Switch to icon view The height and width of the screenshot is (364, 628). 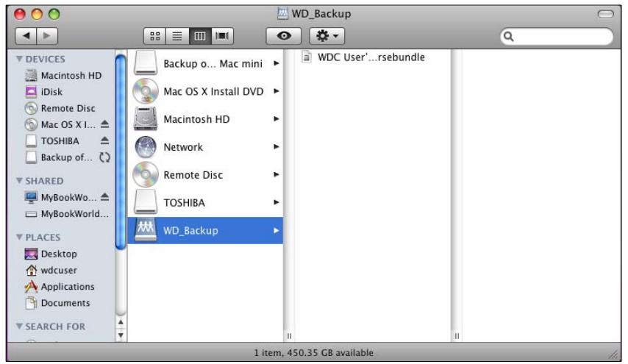coord(155,36)
